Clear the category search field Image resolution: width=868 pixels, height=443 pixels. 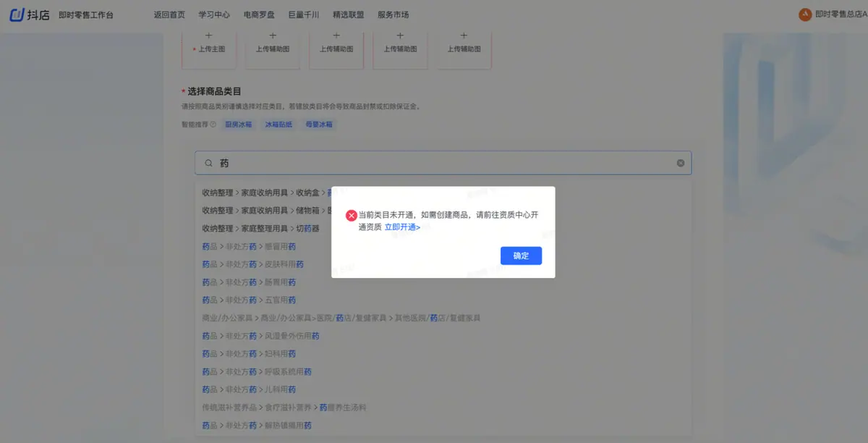(x=681, y=163)
